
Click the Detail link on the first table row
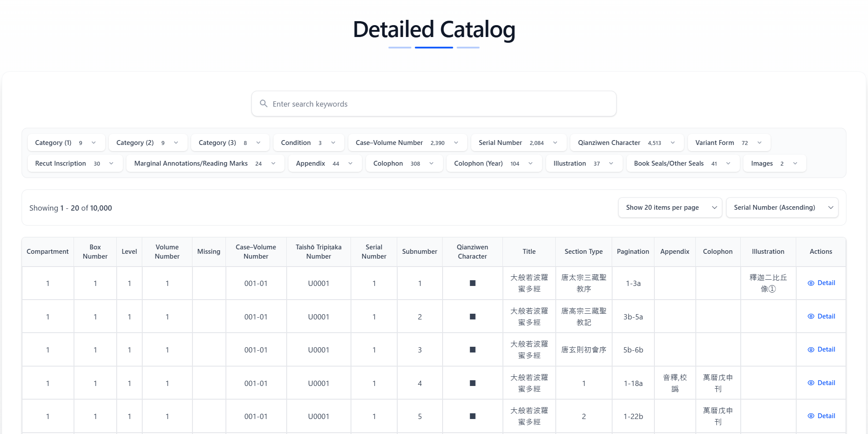[826, 282]
